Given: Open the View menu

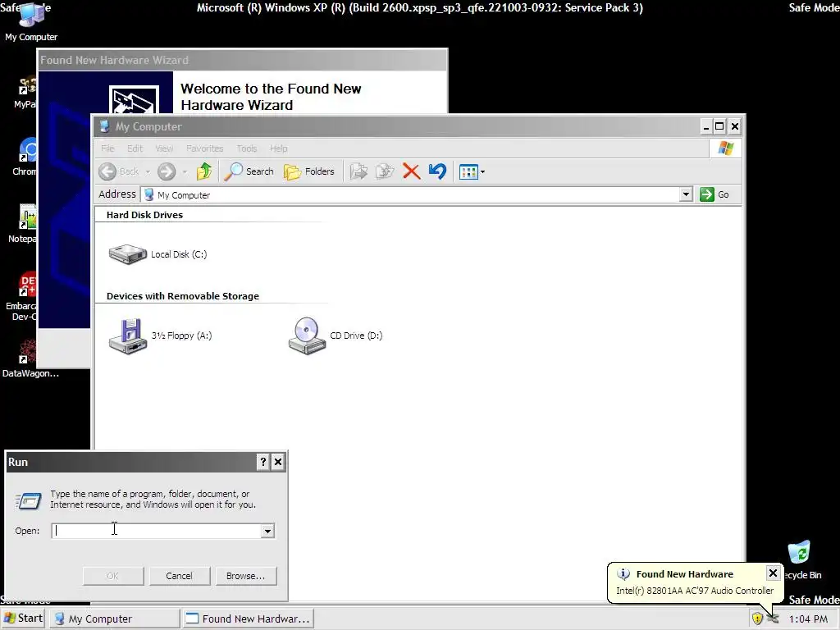Looking at the screenshot, I should point(164,148).
